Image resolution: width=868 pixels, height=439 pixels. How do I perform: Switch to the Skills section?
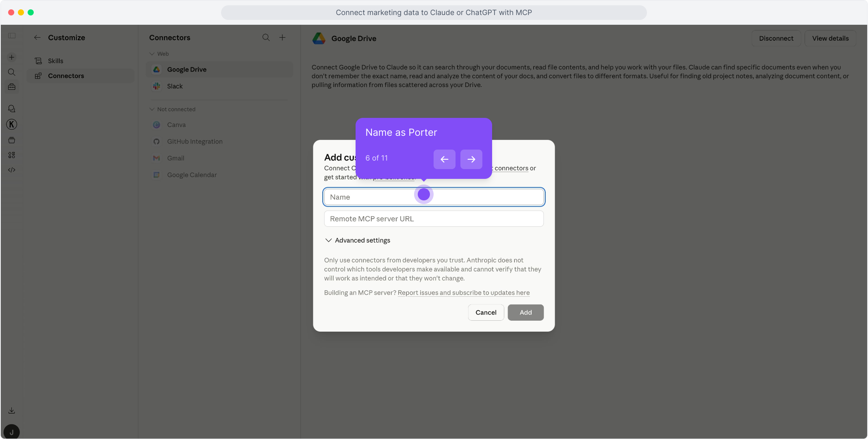tap(55, 61)
